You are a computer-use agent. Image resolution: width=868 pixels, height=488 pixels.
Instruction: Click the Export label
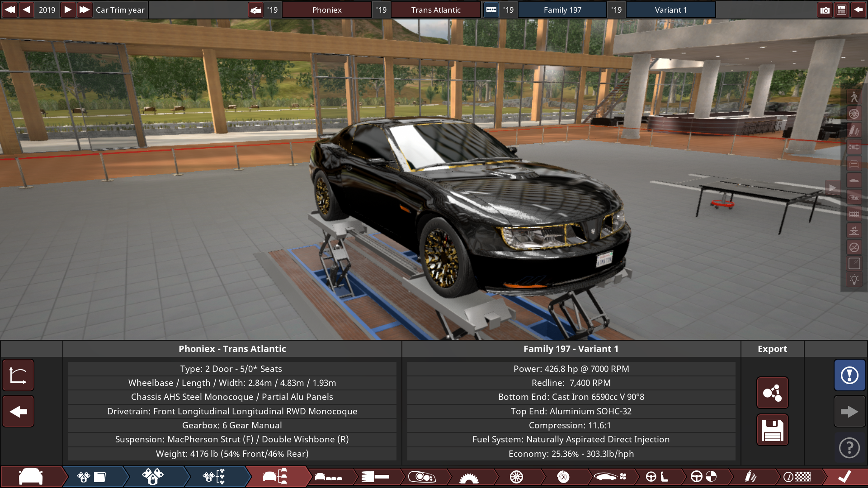[772, 349]
